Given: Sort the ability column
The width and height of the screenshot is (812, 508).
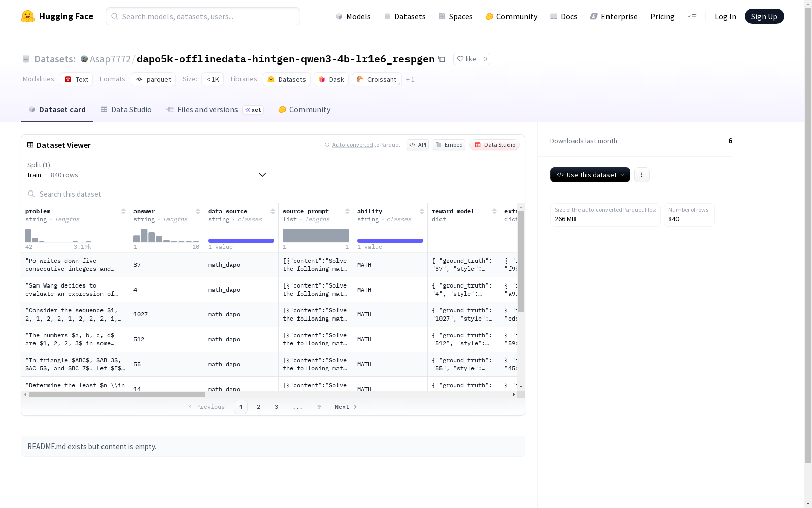Looking at the screenshot, I should [x=422, y=211].
